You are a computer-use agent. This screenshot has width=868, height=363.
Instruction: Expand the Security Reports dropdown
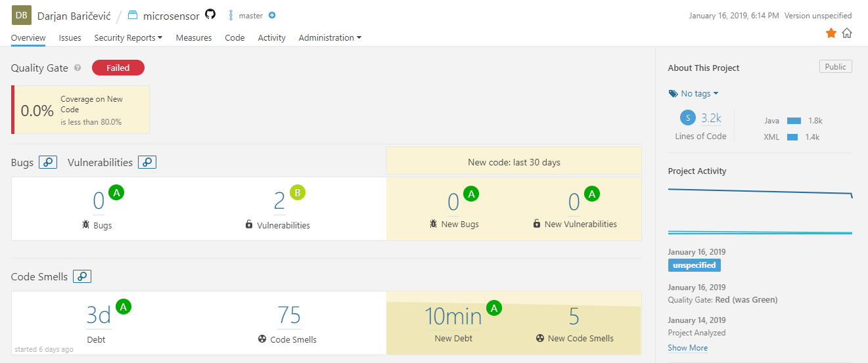pyautogui.click(x=128, y=38)
